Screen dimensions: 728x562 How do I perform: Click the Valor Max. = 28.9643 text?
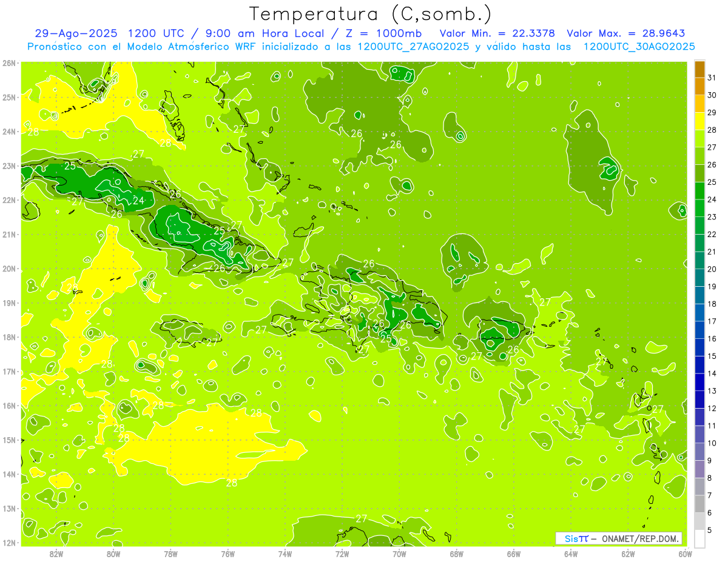(626, 33)
